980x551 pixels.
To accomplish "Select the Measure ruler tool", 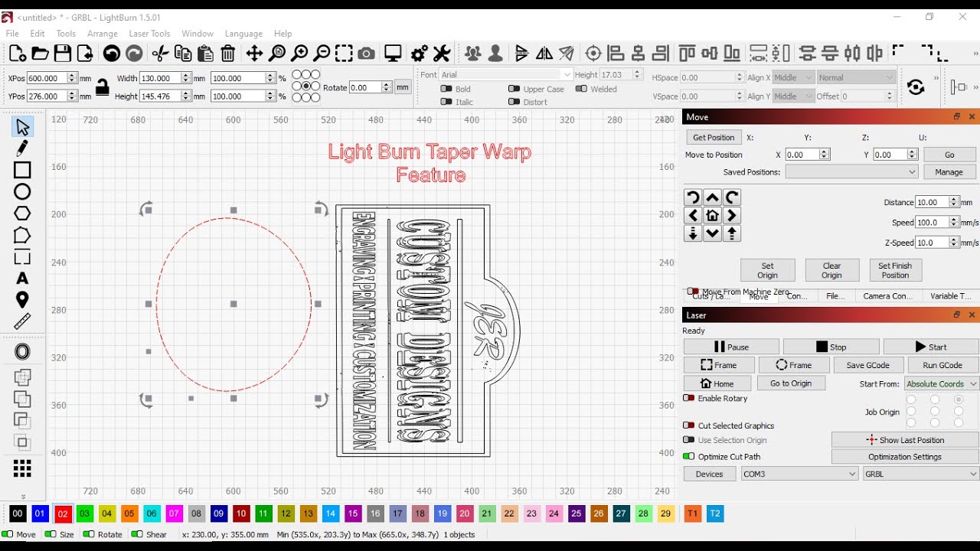I will pos(22,321).
